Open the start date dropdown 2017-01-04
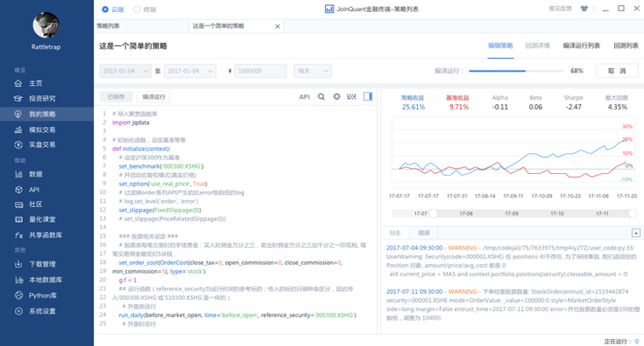Screen dimensions: 644x346 coord(125,71)
